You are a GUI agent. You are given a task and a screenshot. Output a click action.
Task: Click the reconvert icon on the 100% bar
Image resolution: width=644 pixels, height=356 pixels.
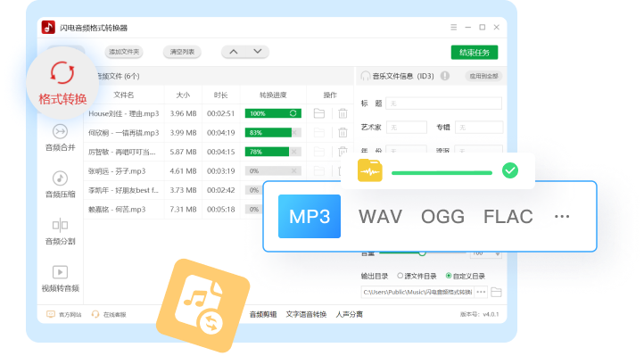[293, 113]
